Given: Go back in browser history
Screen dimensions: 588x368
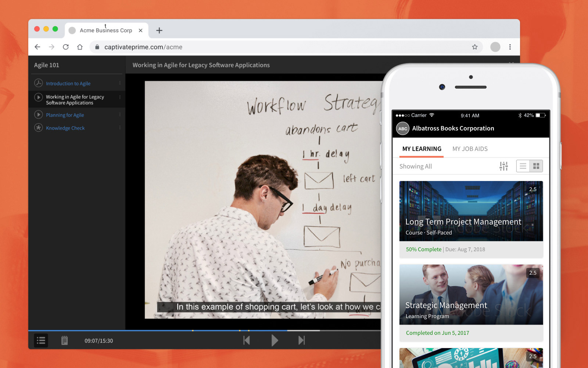Looking at the screenshot, I should pos(37,47).
